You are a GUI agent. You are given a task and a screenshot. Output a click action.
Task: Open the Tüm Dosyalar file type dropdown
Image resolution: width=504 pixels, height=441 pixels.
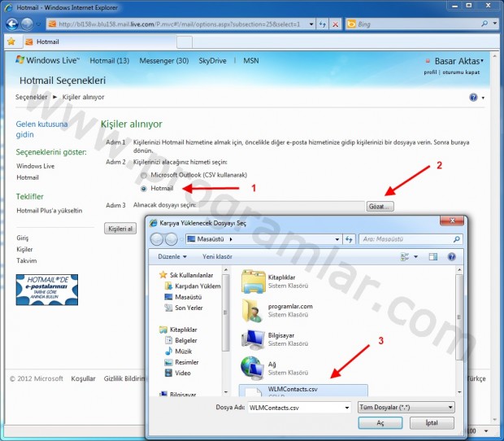coord(406,407)
